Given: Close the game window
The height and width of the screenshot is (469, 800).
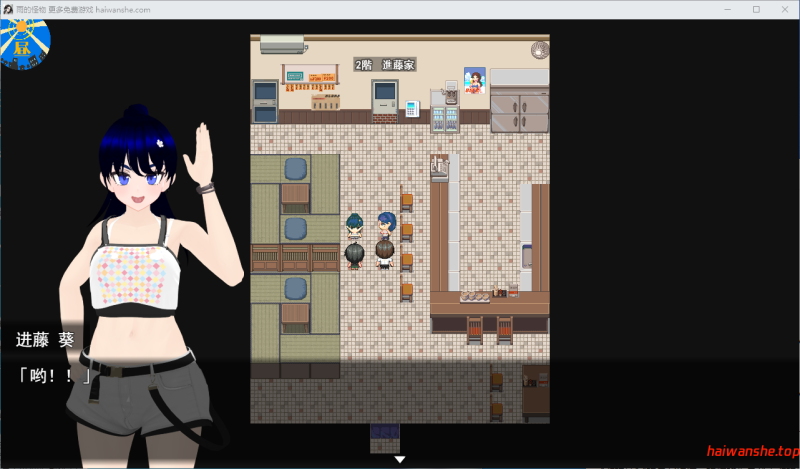Looking at the screenshot, I should coord(783,9).
